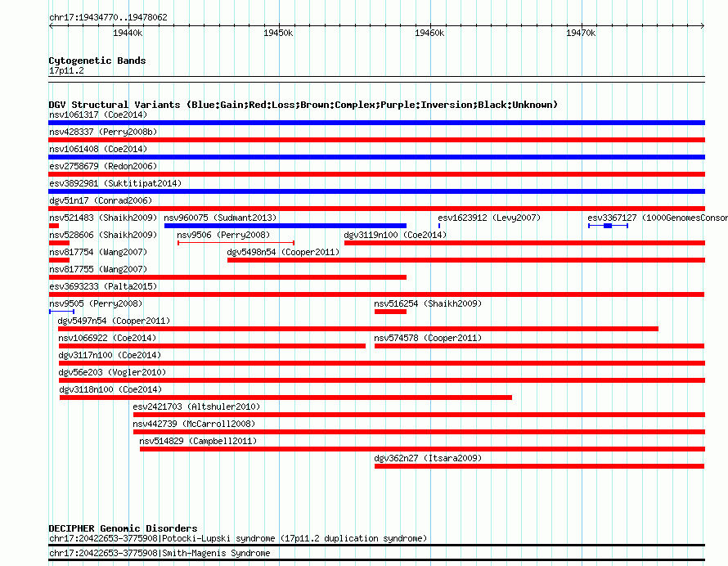Select the nsv516254 (Shaikh2009) red bar
The width and height of the screenshot is (728, 566).
pyautogui.click(x=390, y=312)
